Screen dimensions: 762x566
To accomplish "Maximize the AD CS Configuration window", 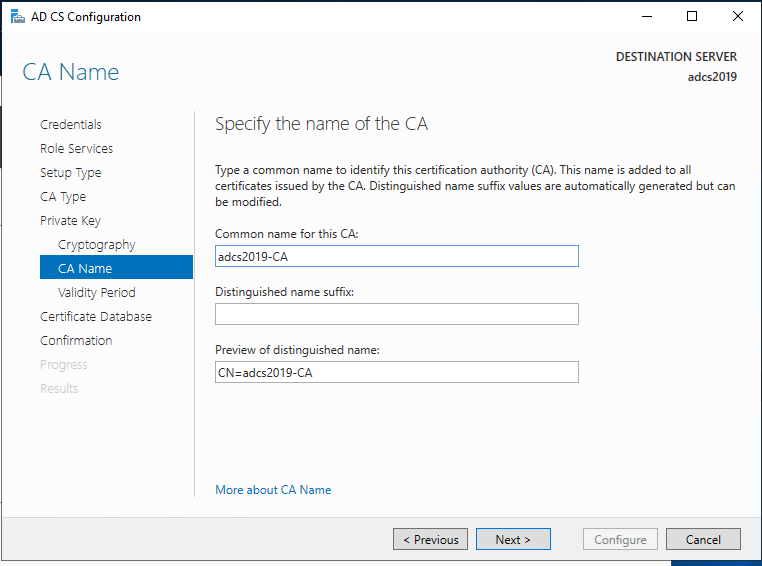I will click(x=692, y=17).
